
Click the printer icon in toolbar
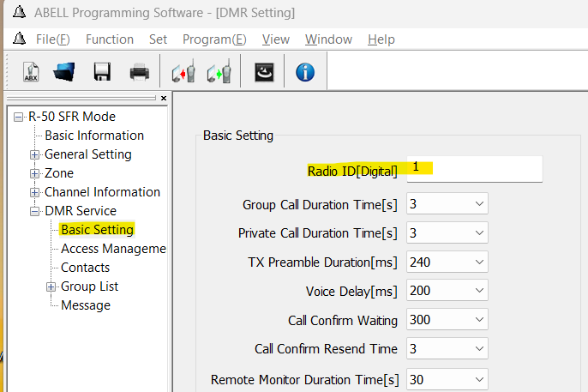(140, 72)
